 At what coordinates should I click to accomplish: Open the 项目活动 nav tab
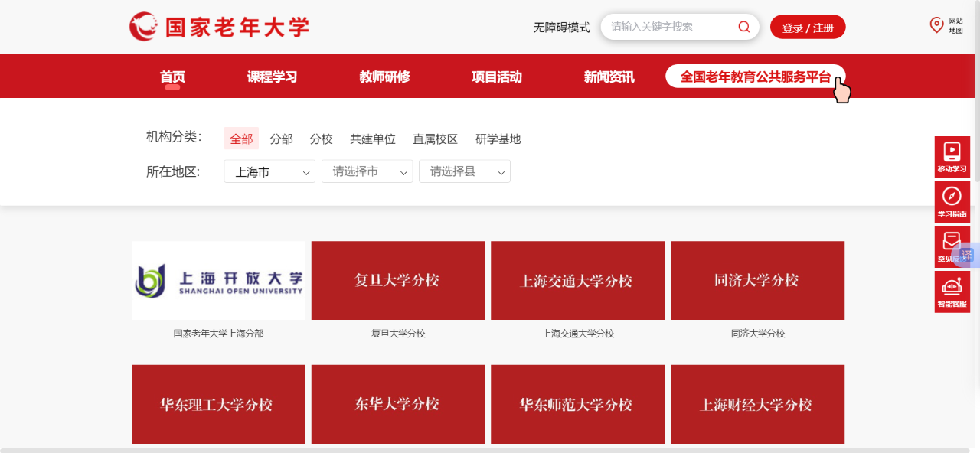(497, 77)
